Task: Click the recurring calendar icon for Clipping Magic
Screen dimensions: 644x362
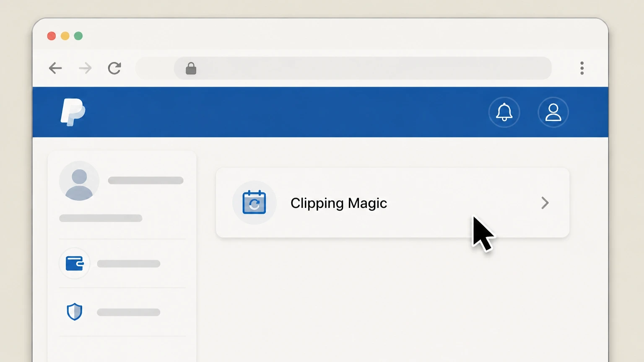Action: pos(254,202)
